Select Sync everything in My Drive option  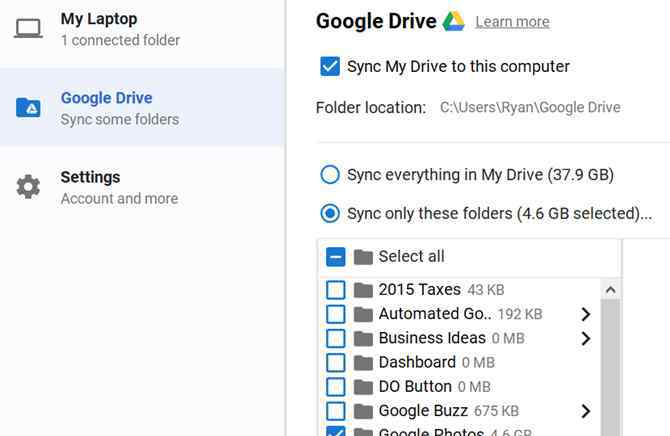coord(330,174)
